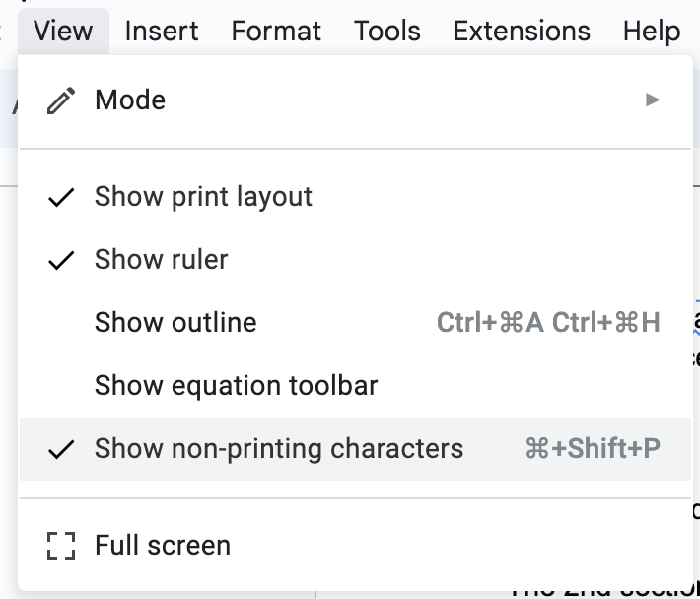700x599 pixels.
Task: Toggle Show print layout option
Action: coord(355,197)
